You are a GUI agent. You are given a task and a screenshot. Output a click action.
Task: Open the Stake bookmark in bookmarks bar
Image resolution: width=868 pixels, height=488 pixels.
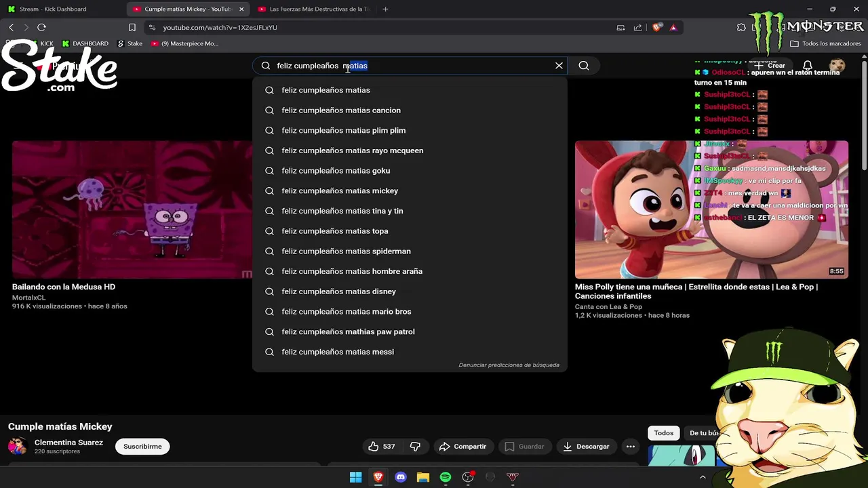[130, 43]
